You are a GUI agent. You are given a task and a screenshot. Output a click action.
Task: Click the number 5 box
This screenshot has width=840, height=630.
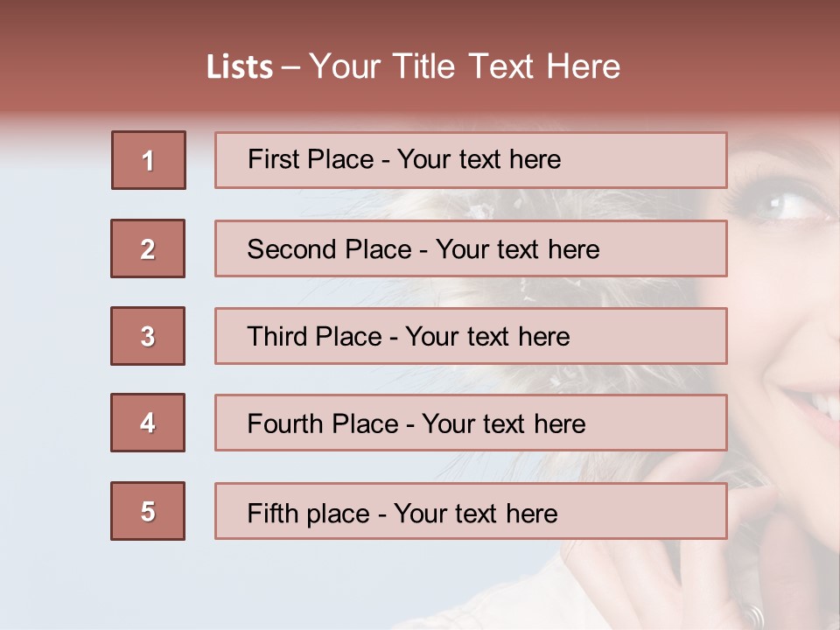coord(148,511)
